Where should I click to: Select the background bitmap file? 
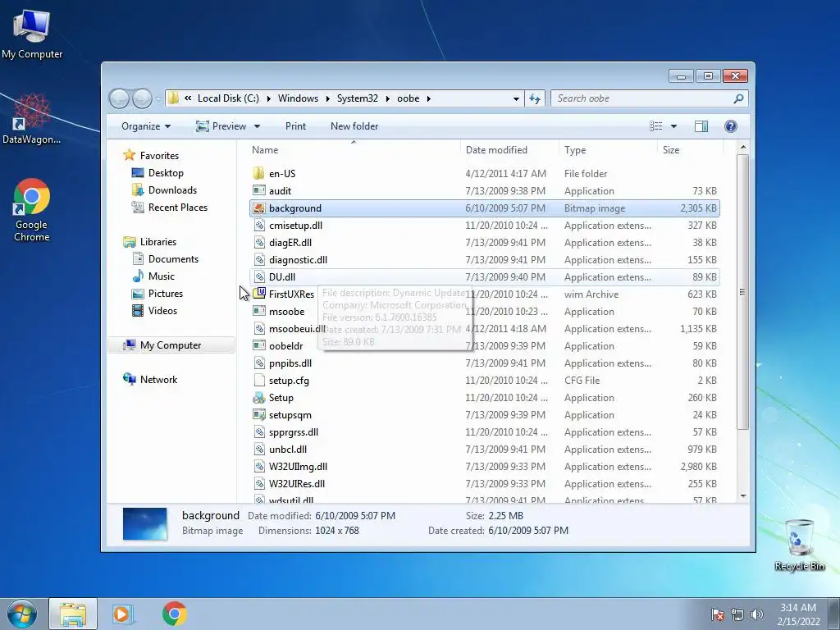click(x=485, y=208)
